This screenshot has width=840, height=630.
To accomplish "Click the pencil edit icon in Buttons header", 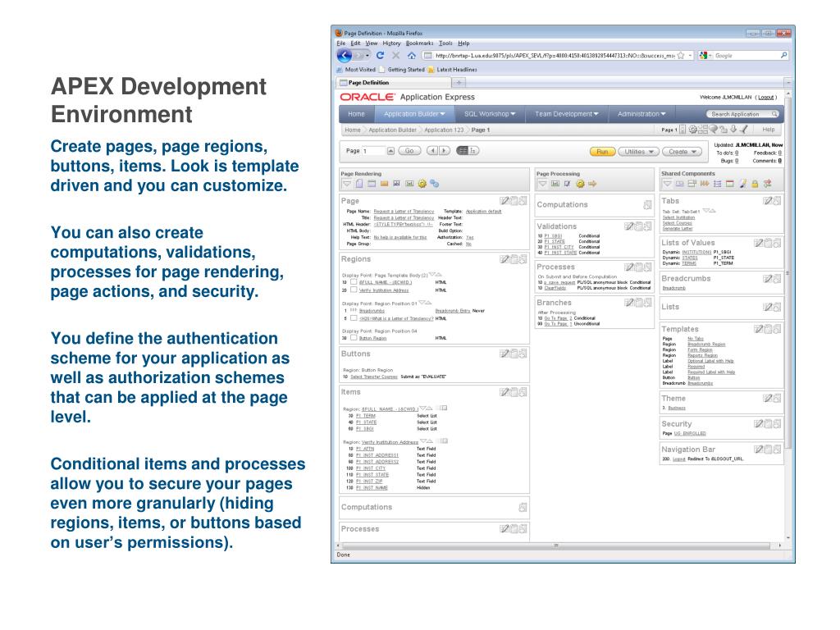I will pos(504,354).
